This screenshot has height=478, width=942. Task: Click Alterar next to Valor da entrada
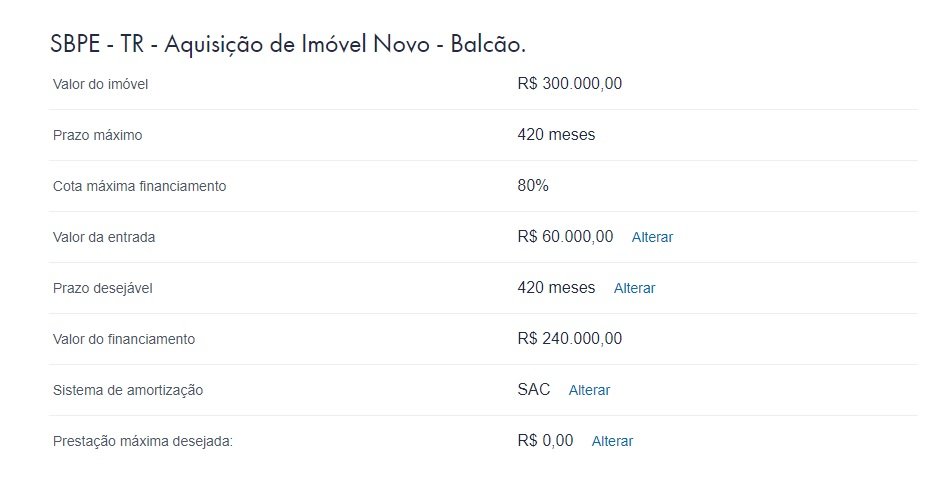point(652,237)
